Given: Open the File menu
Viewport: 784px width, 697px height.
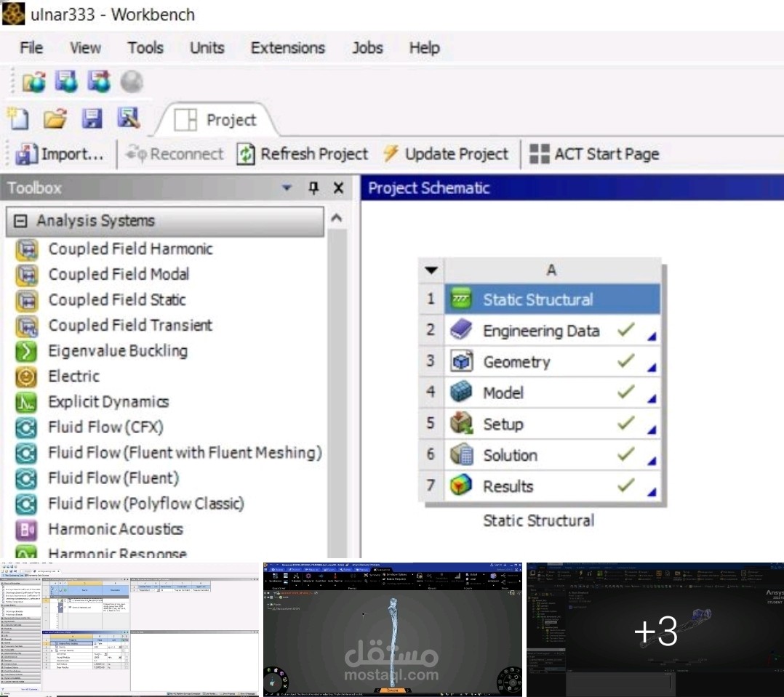Looking at the screenshot, I should pos(31,48).
